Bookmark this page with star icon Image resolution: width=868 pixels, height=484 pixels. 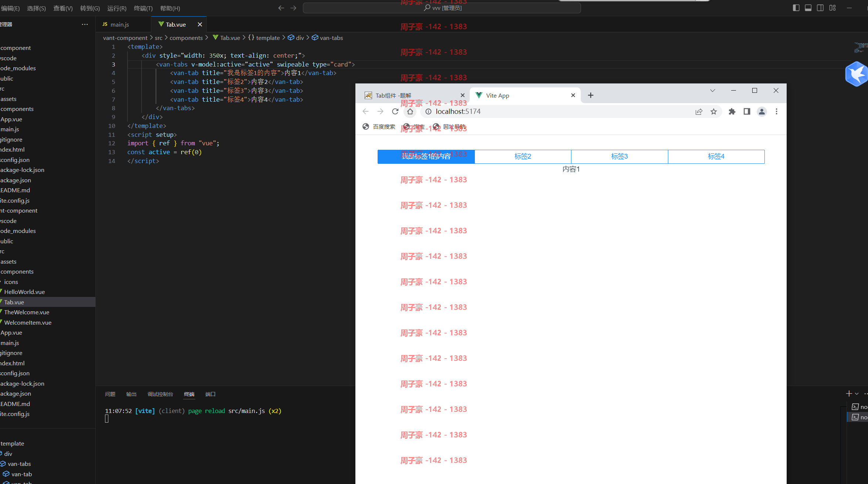[x=713, y=112]
